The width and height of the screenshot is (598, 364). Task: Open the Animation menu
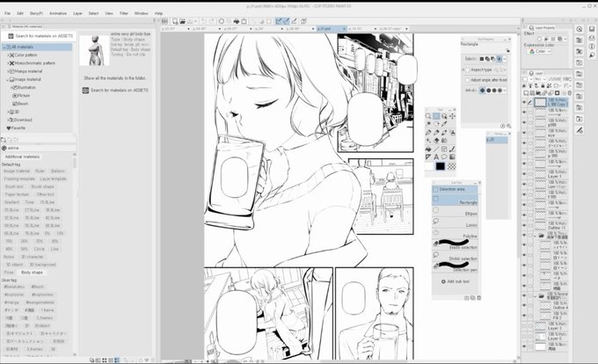click(58, 13)
